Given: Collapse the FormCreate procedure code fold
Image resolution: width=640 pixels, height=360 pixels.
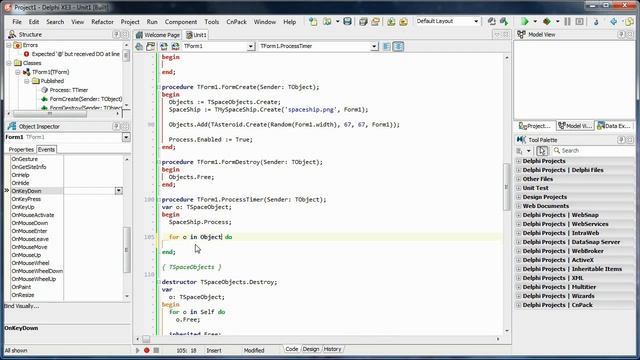Looking at the screenshot, I should point(159,87).
